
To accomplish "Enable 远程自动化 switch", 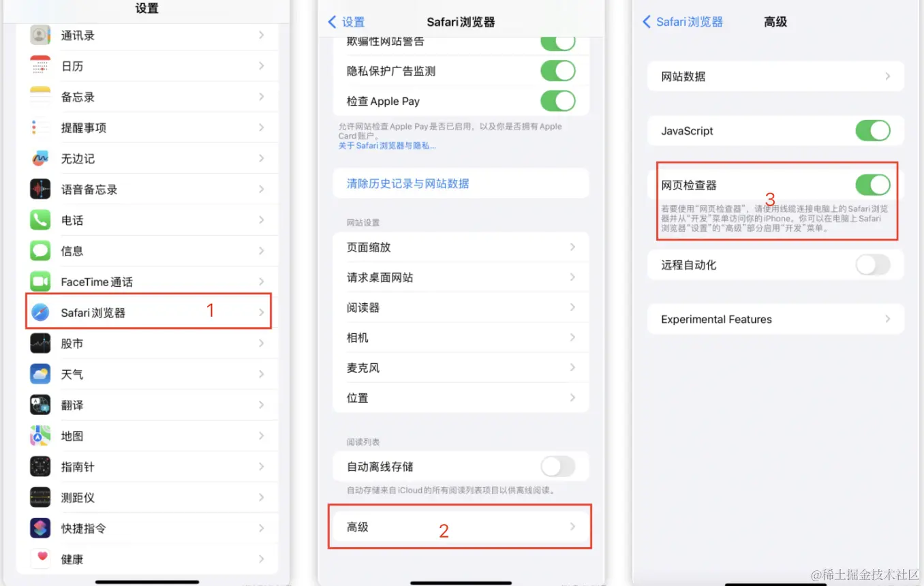I will (x=873, y=264).
